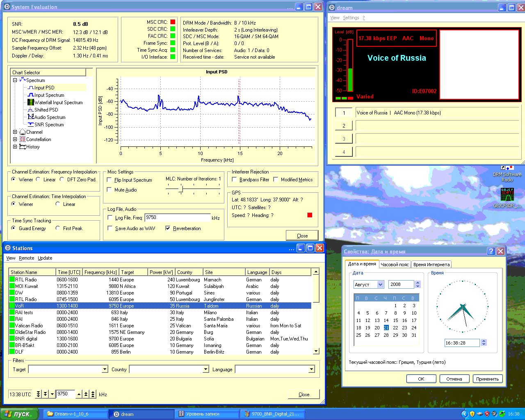Open the Country filter dropdown
This screenshot has width=525, height=420.
coord(206,370)
